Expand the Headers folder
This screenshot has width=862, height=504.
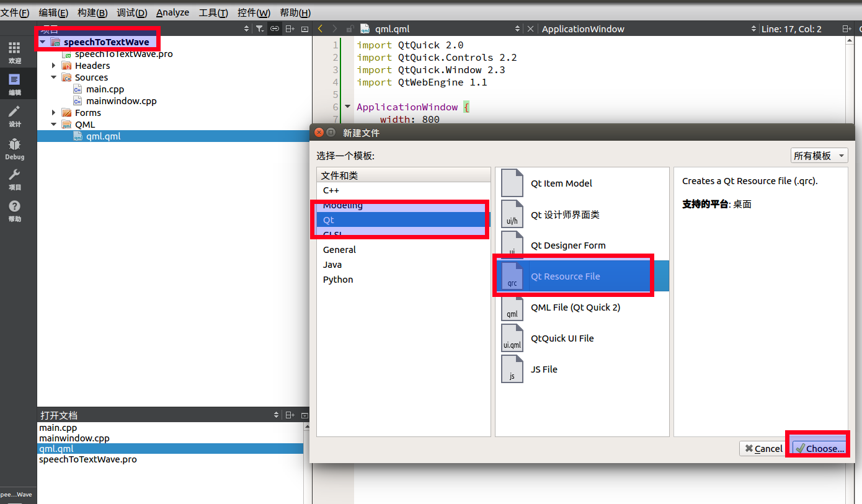coord(53,65)
